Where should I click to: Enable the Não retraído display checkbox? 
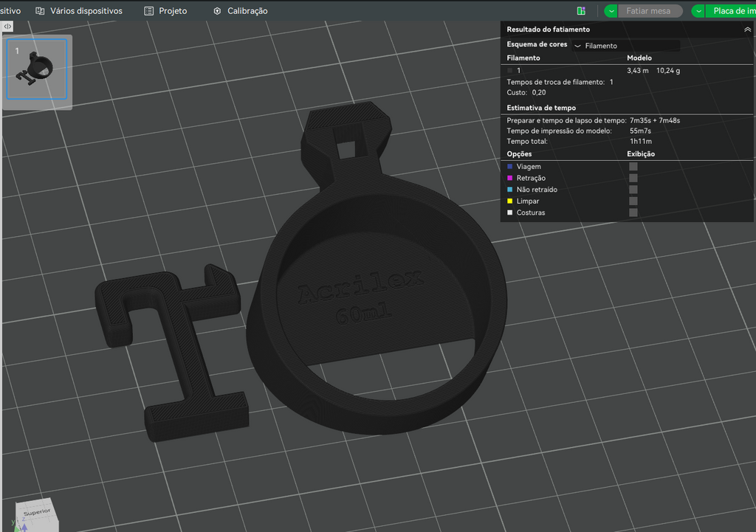point(633,190)
